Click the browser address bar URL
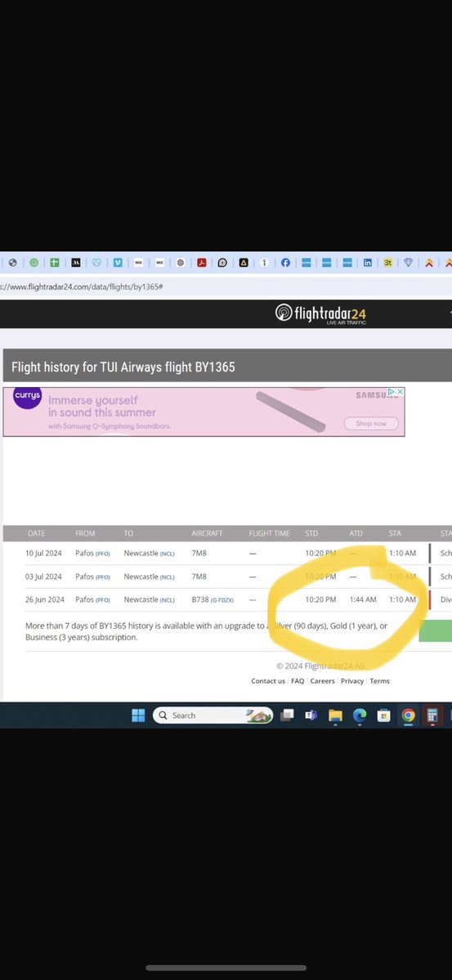This screenshot has height=980, width=452. click(82, 287)
